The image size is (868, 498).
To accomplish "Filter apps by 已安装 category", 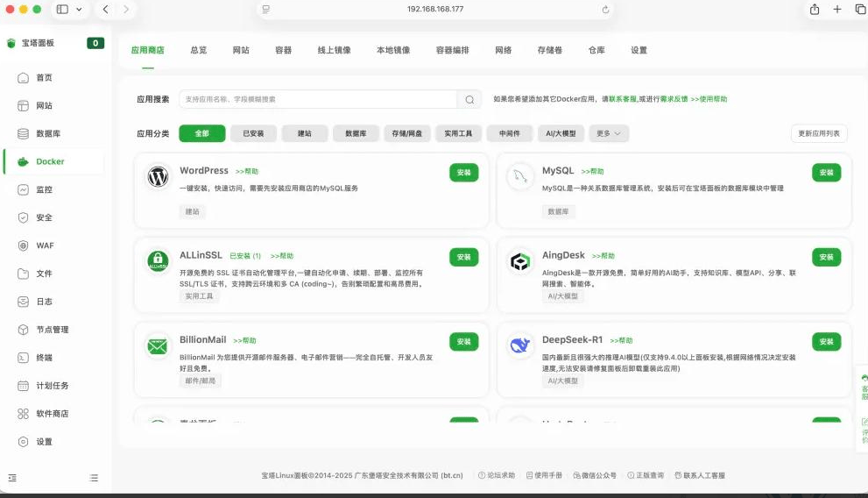I will click(253, 133).
